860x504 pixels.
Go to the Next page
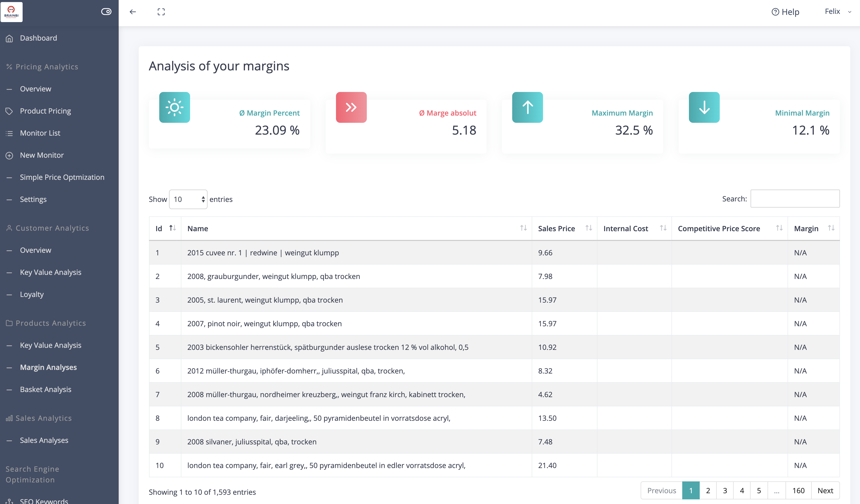[x=825, y=490]
